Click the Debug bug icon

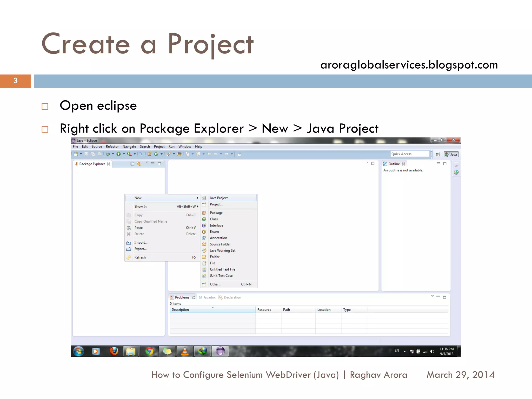click(x=108, y=154)
